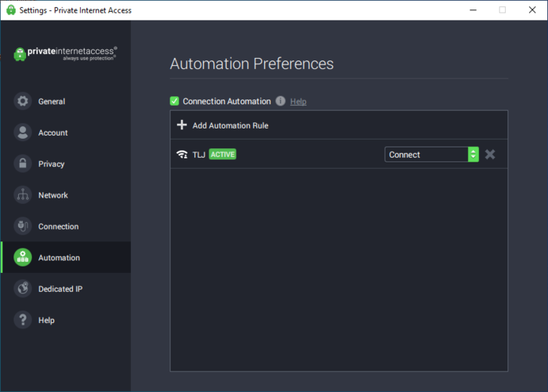
Task: Toggle the Connection Automation checkbox
Action: (x=174, y=101)
